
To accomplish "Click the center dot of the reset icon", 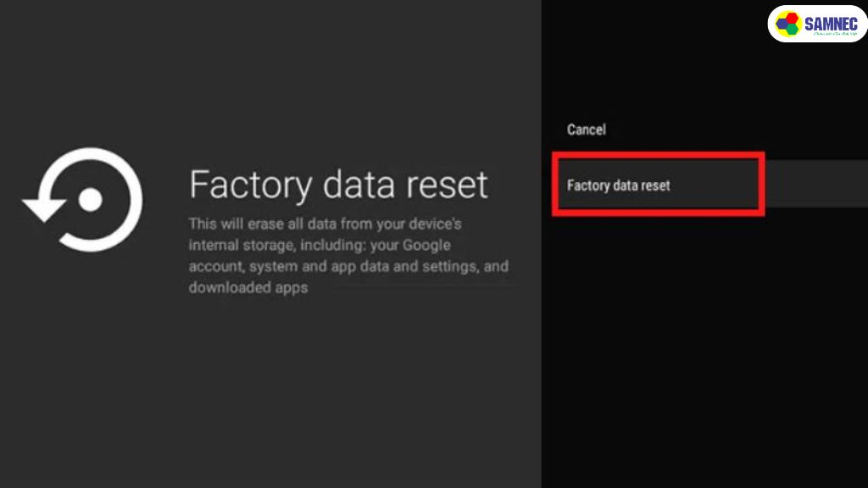I will pyautogui.click(x=90, y=200).
